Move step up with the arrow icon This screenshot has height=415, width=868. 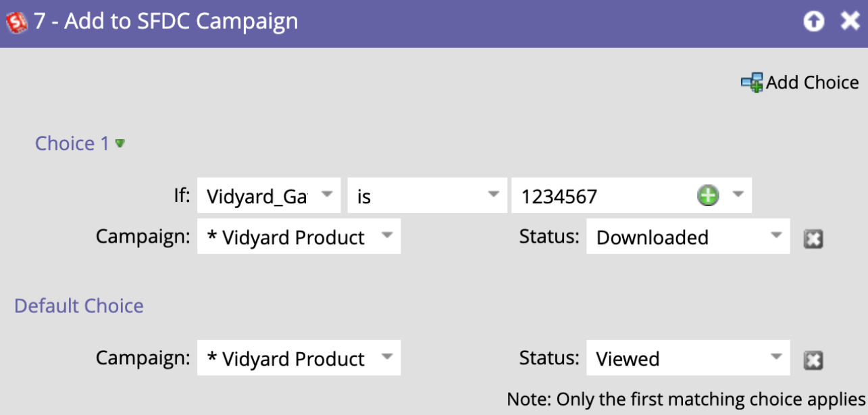814,22
